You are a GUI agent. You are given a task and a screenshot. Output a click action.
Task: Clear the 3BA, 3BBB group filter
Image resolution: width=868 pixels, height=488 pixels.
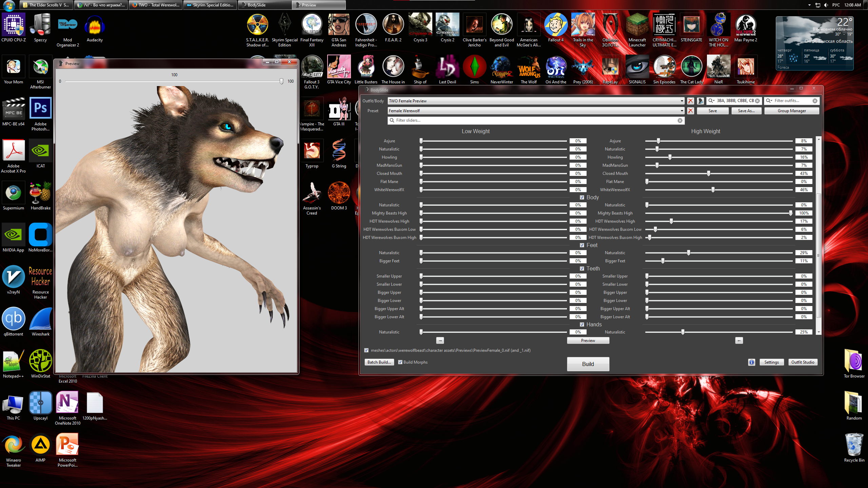point(757,101)
